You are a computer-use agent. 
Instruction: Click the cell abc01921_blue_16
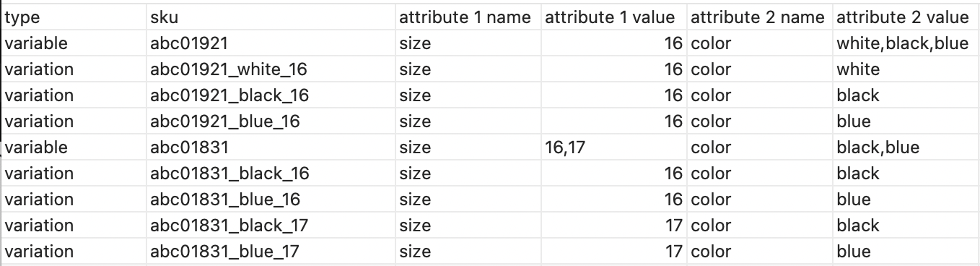[271, 121]
